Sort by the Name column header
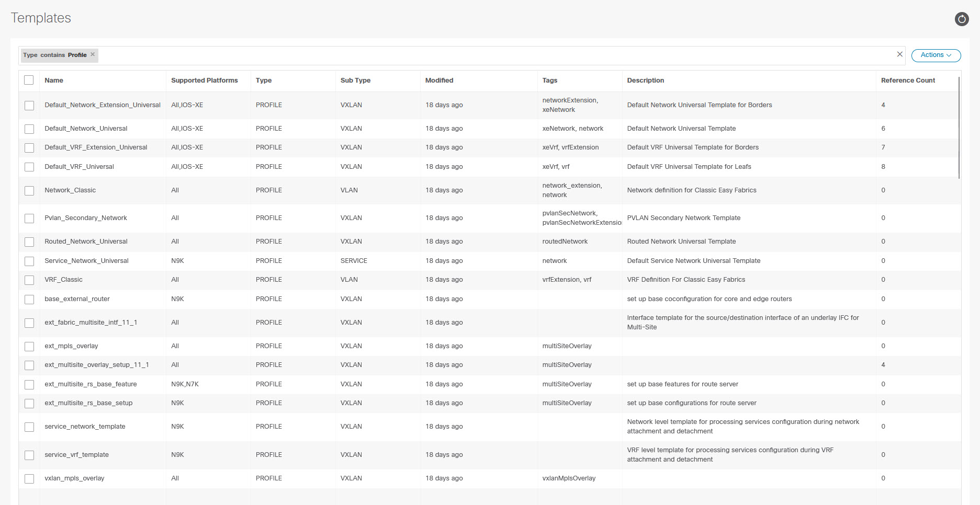 [x=54, y=81]
